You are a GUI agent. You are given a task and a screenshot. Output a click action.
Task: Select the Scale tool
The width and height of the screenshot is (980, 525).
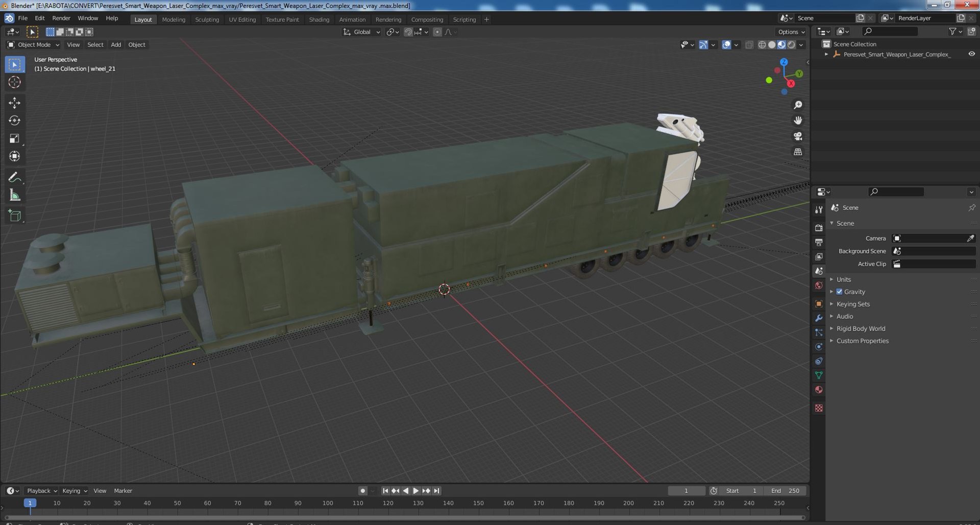15,138
